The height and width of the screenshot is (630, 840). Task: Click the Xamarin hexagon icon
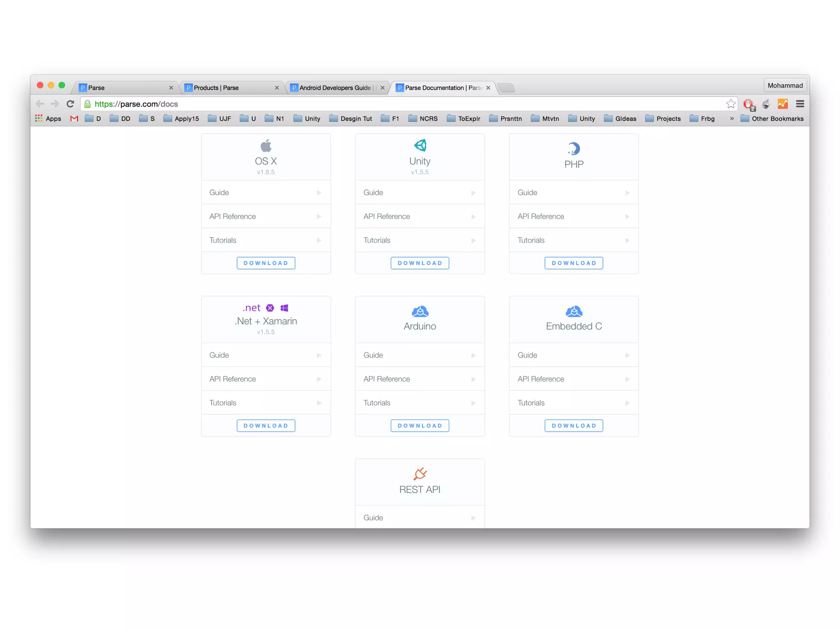click(x=270, y=308)
